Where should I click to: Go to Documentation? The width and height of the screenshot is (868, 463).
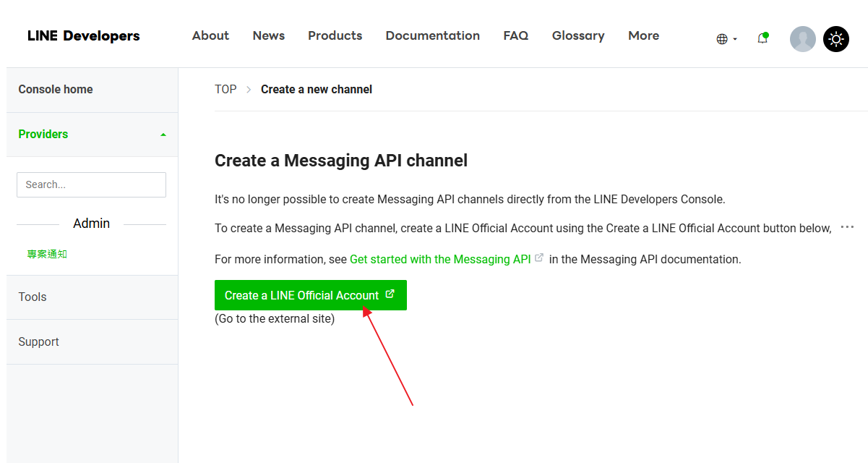point(433,35)
